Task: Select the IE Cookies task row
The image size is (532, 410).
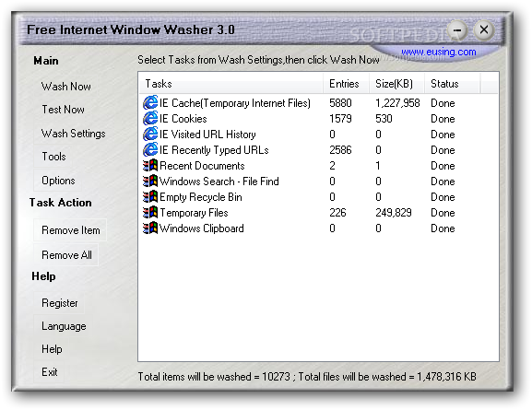Action: 183,118
